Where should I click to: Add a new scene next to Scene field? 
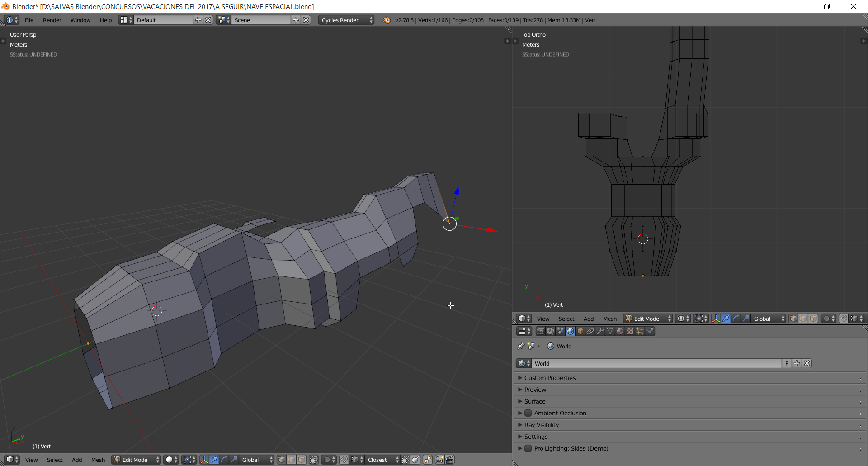[296, 20]
